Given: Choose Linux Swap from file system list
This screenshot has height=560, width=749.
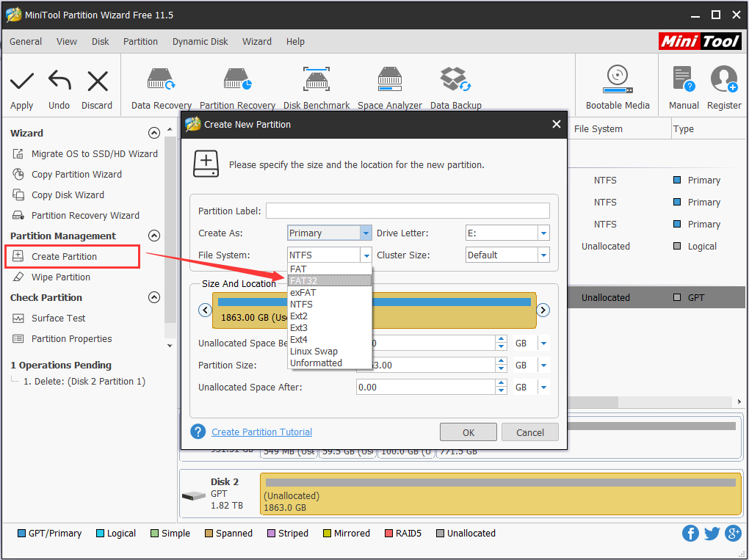Looking at the screenshot, I should pyautogui.click(x=330, y=351).
